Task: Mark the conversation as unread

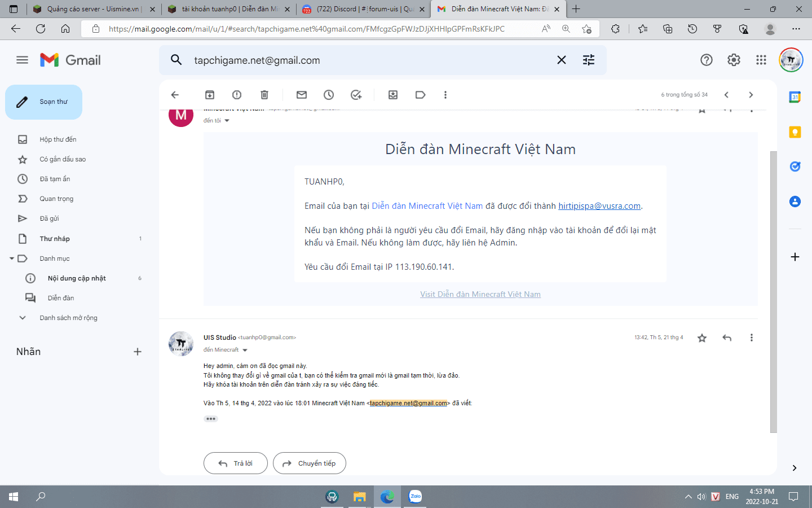Action: point(302,95)
